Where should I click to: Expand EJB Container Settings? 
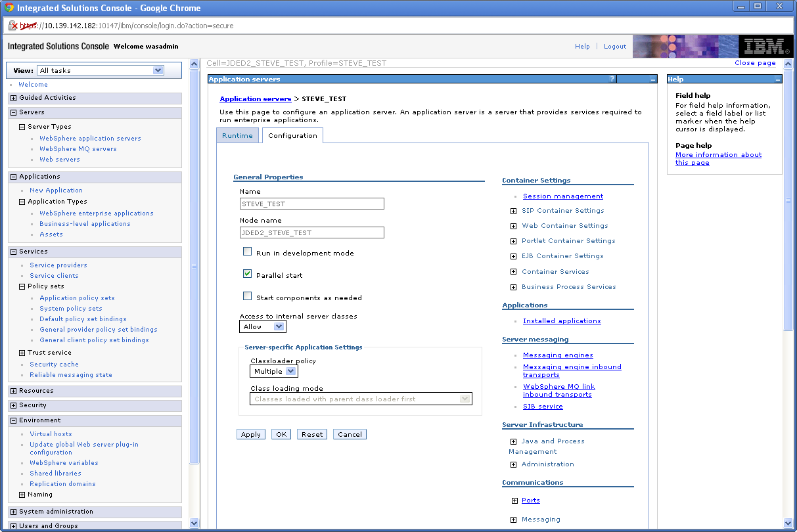514,256
